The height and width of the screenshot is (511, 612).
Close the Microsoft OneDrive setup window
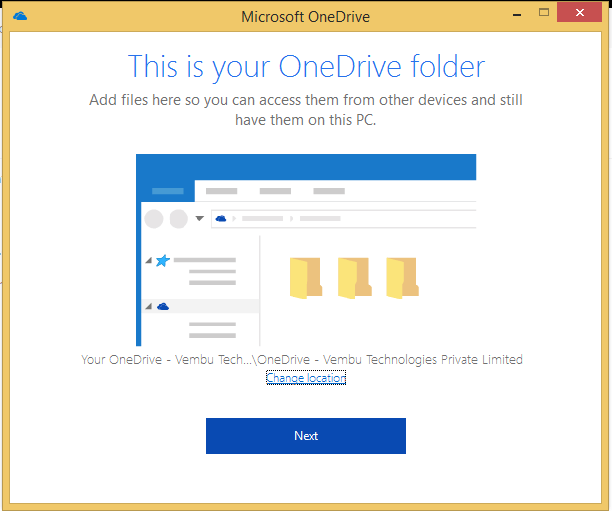[580, 12]
